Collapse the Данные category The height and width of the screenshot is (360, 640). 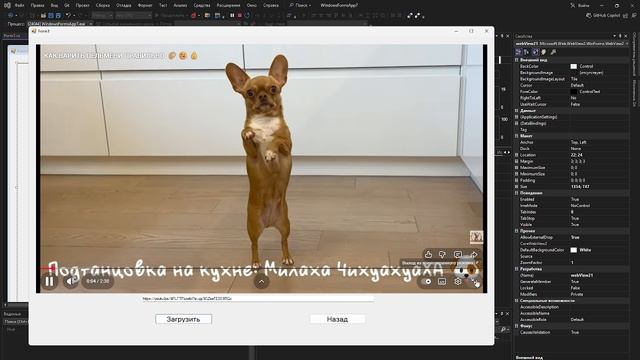[517, 111]
